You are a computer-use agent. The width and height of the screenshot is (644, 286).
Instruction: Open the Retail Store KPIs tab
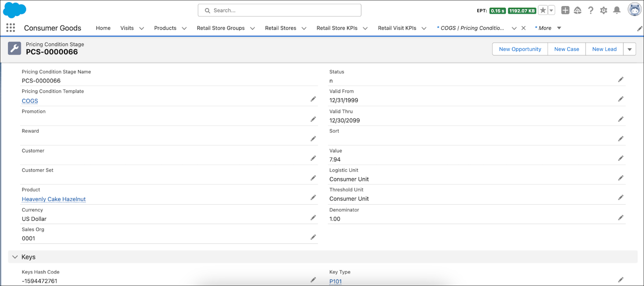(337, 28)
